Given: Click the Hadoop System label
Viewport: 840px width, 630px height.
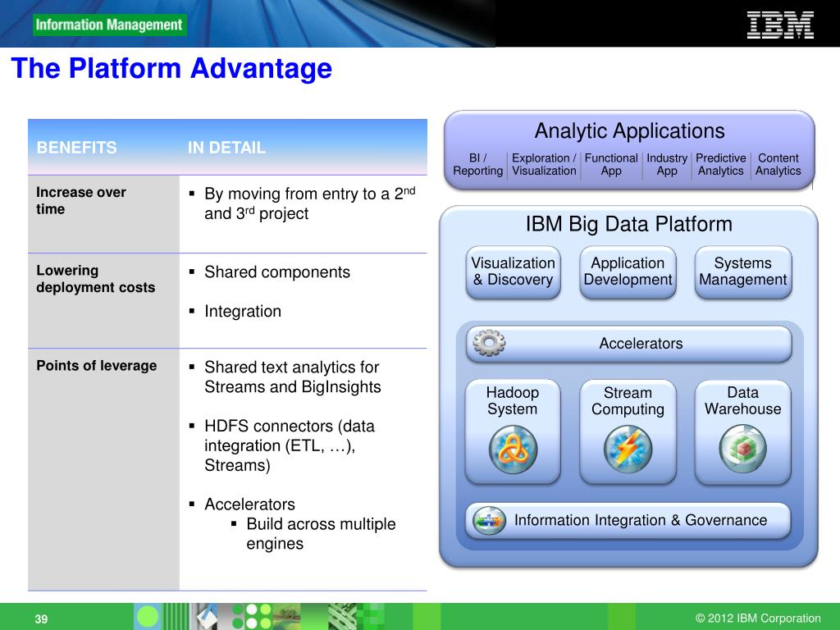Looking at the screenshot, I should tap(513, 400).
